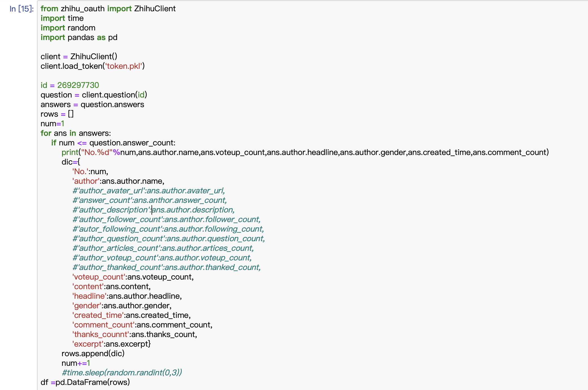
Task: Click the commented 'author_question_count' line
Action: [168, 239]
